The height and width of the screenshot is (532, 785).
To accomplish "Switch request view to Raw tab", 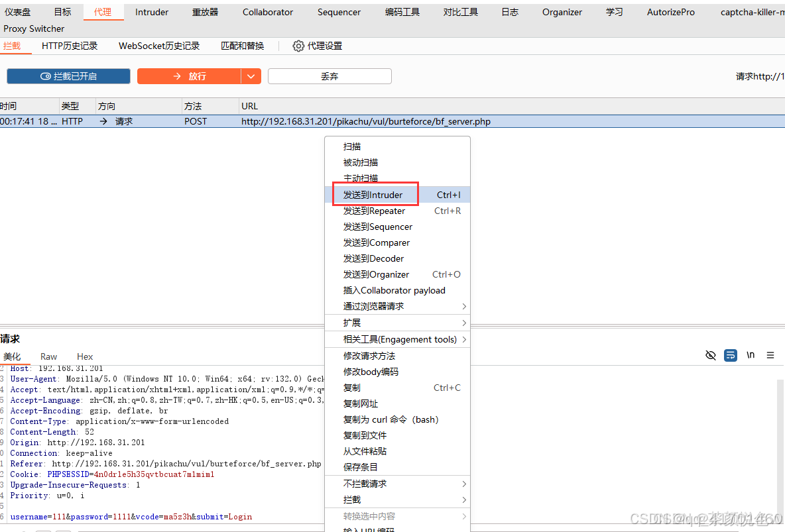I will click(48, 356).
